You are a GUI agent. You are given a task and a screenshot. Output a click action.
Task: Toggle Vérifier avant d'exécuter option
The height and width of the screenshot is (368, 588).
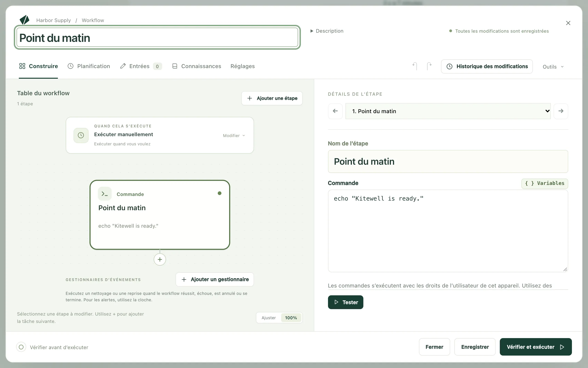(x=21, y=347)
